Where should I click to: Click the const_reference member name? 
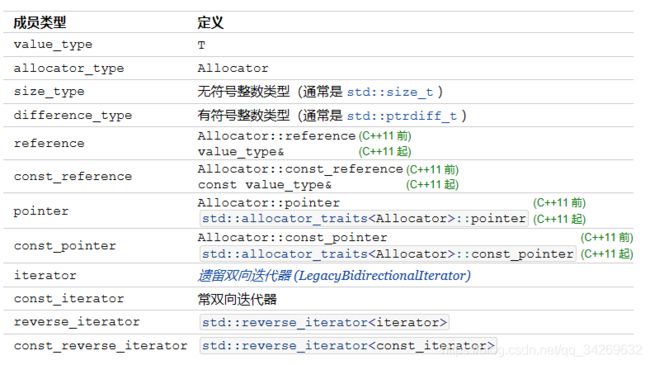click(73, 176)
